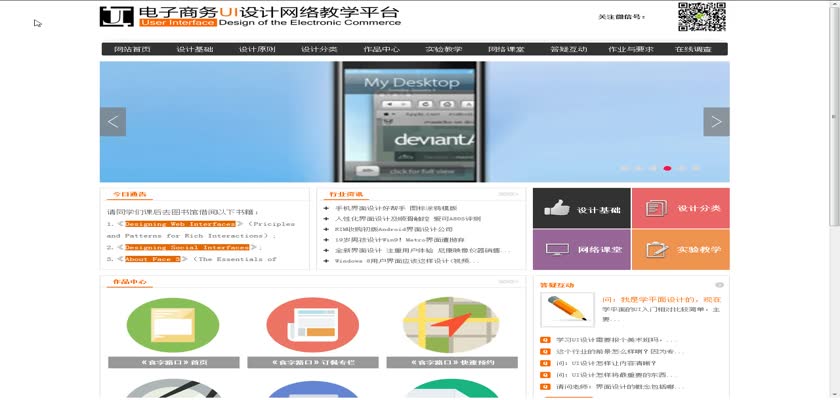Screen dimensions: 840x400
Task: Open 手机界面设计好帮手 news link
Action: 396,208
